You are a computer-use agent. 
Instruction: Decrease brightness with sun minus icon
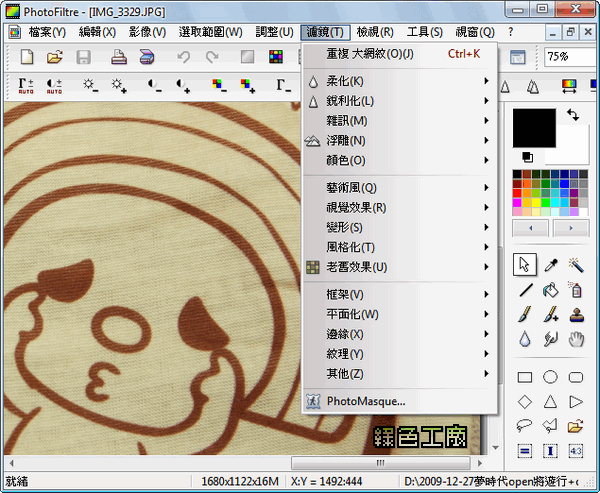click(x=91, y=85)
